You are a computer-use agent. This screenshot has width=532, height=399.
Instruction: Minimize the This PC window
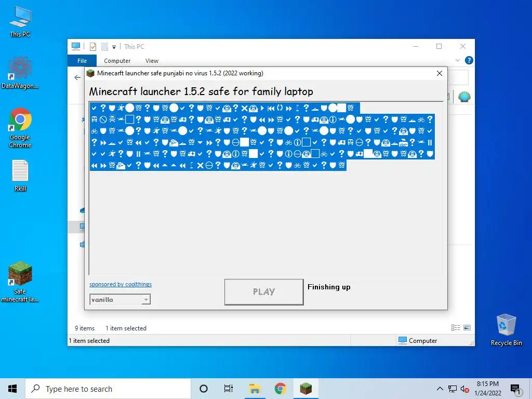416,46
